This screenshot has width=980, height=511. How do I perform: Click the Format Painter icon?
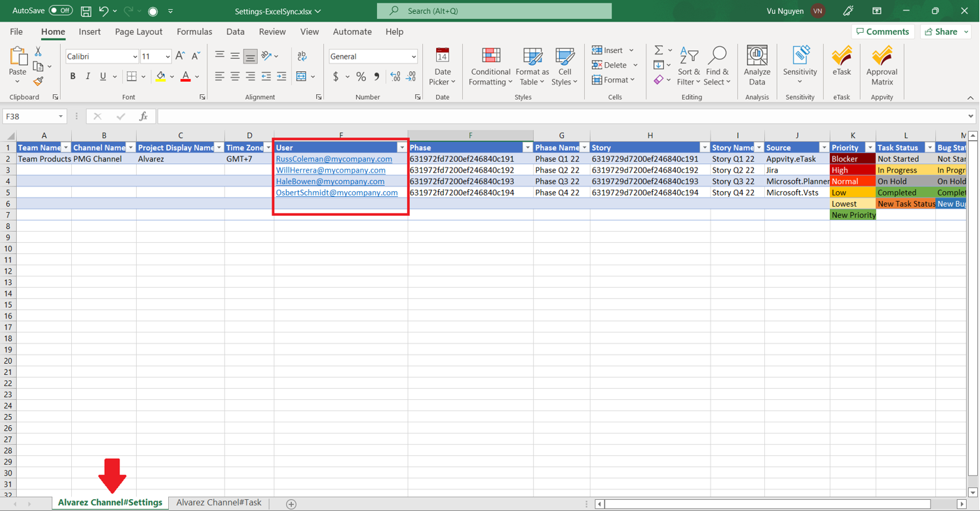point(38,82)
